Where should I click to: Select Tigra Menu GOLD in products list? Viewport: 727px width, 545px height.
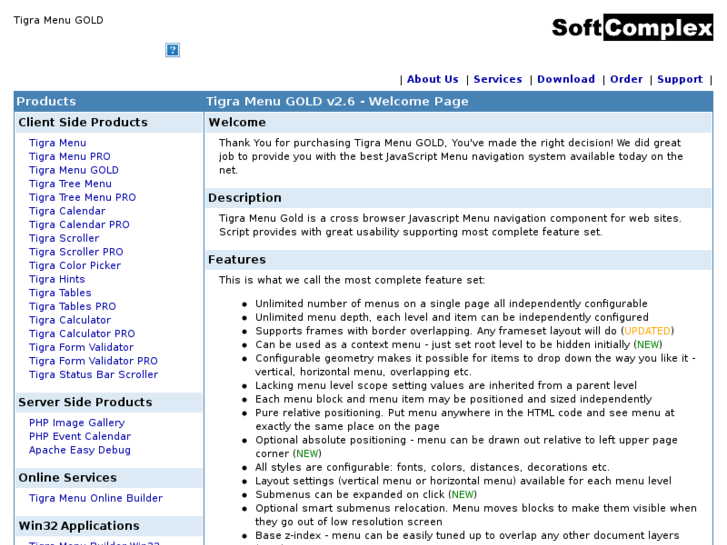pyautogui.click(x=74, y=170)
